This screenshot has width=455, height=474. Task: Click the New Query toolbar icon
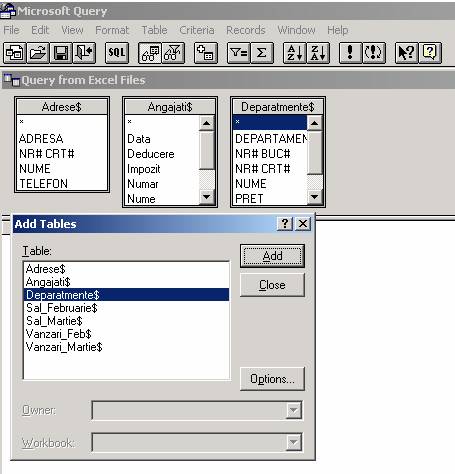15,53
